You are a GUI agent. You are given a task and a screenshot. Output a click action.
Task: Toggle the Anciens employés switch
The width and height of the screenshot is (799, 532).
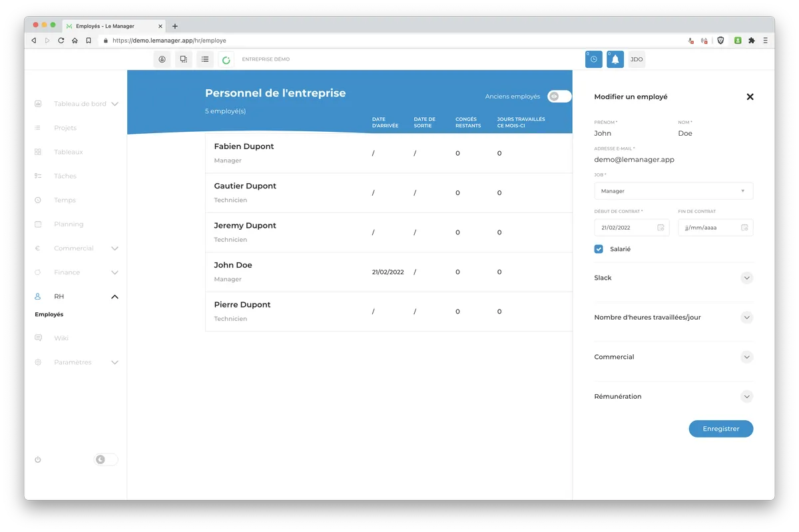tap(559, 97)
